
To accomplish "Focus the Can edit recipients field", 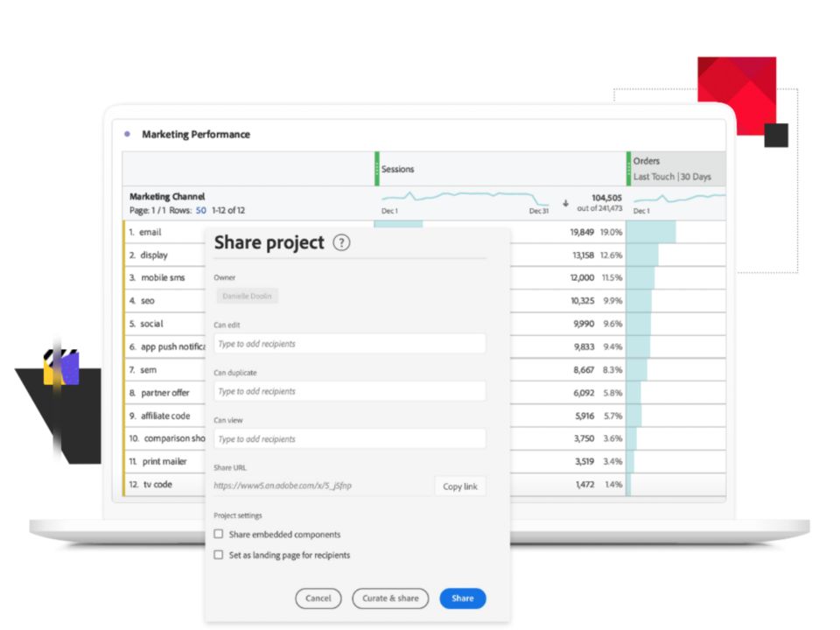I will coord(349,344).
